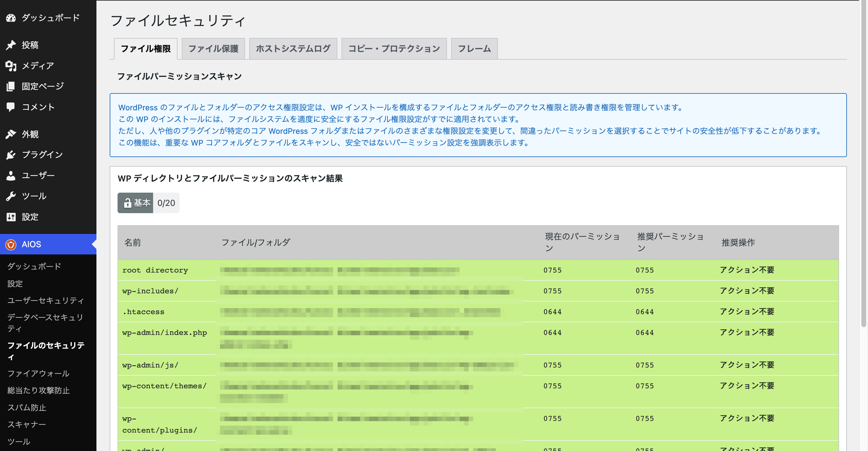The width and height of the screenshot is (868, 451).
Task: Click the Tools wrench icon
Action: (11, 196)
